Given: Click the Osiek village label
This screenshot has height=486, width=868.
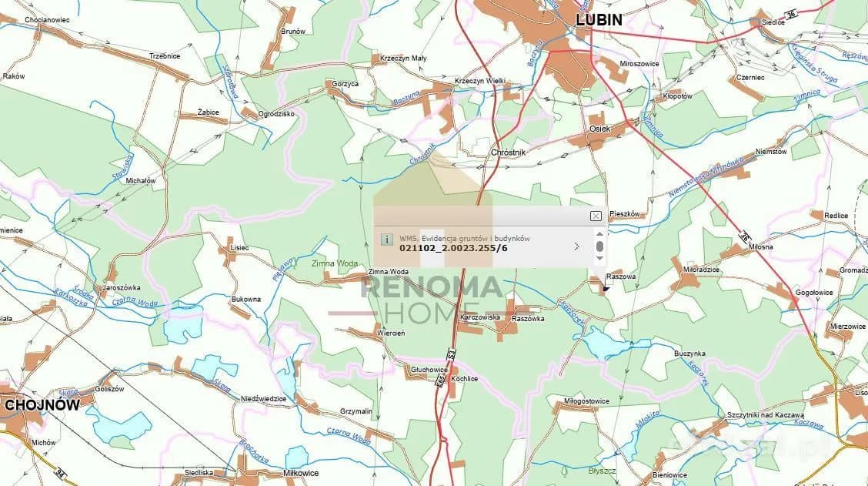Looking at the screenshot, I should point(599,129).
